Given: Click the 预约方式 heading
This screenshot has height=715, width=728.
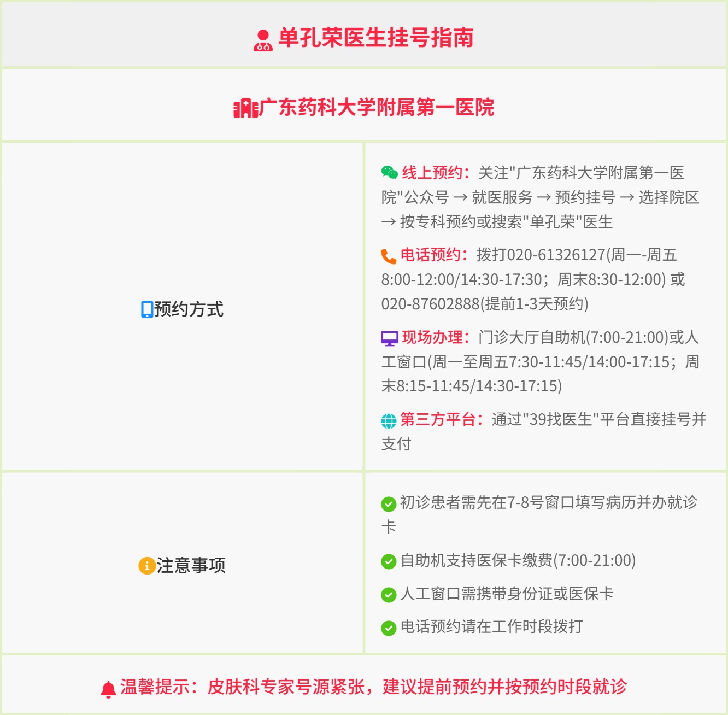Looking at the screenshot, I should point(189,309).
